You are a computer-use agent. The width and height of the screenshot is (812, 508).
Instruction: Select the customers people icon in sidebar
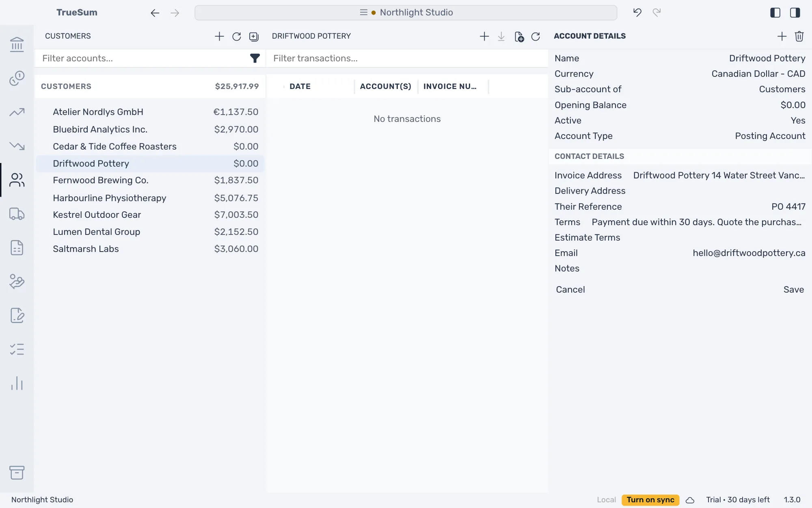(17, 180)
